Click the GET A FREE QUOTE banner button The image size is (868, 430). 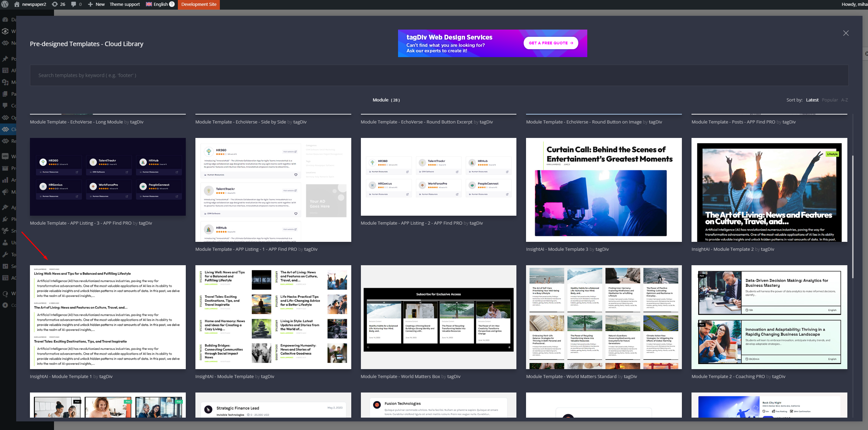click(551, 43)
